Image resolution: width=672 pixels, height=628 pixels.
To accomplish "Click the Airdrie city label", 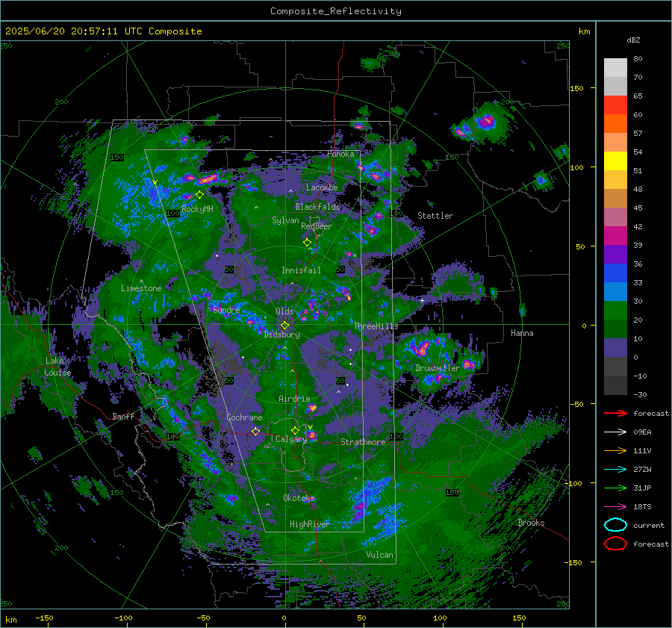I will tap(294, 399).
